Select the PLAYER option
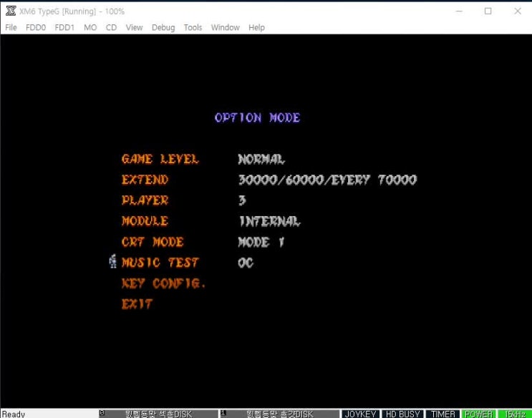This screenshot has height=418, width=532. point(145,200)
